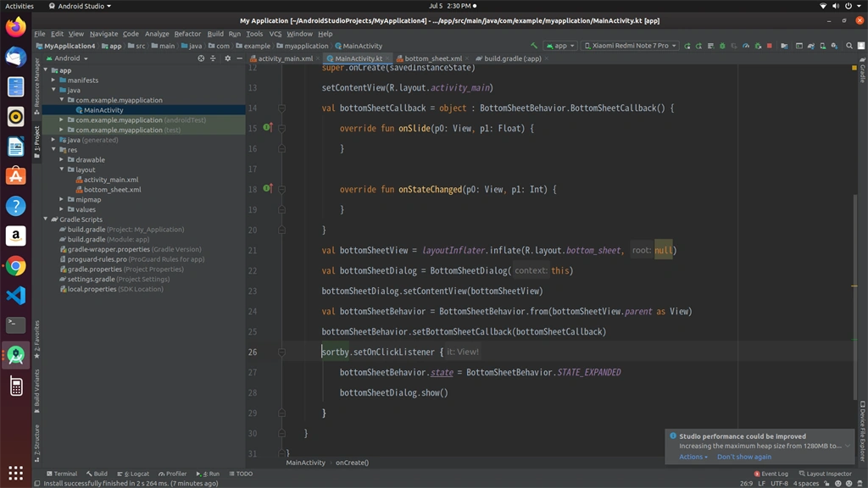Viewport: 868px width, 488px height.
Task: Open Project panel settings gear
Action: click(227, 58)
